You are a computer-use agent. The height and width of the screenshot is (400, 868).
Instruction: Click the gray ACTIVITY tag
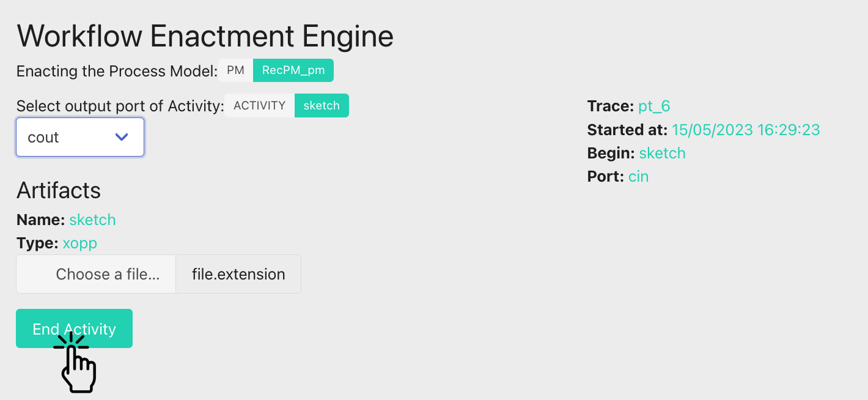click(259, 105)
